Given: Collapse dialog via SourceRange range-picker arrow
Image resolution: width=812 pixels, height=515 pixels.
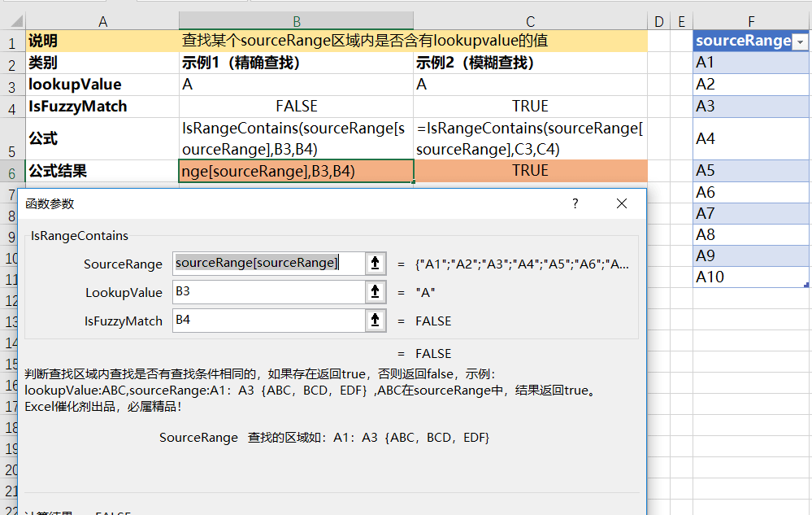Looking at the screenshot, I should [x=376, y=264].
